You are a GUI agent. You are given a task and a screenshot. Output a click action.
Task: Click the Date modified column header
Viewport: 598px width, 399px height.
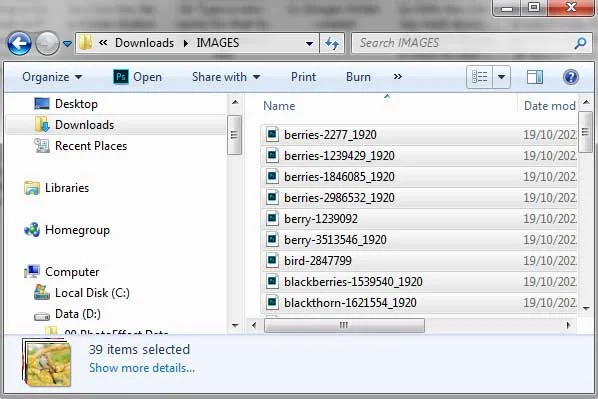tap(550, 106)
